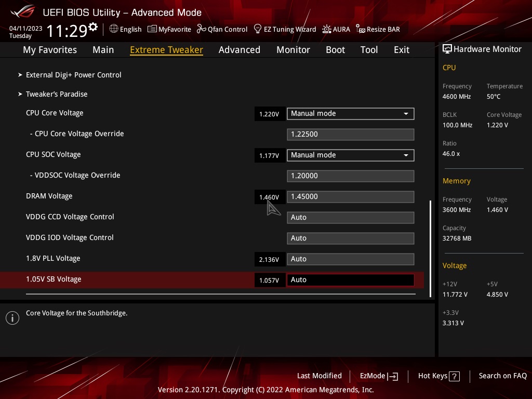
Task: Open date and time settings gear
Action: coord(93,26)
